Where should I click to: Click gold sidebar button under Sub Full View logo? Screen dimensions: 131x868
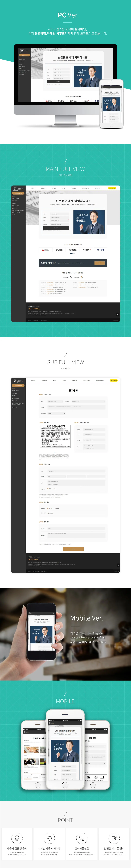(18, 385)
